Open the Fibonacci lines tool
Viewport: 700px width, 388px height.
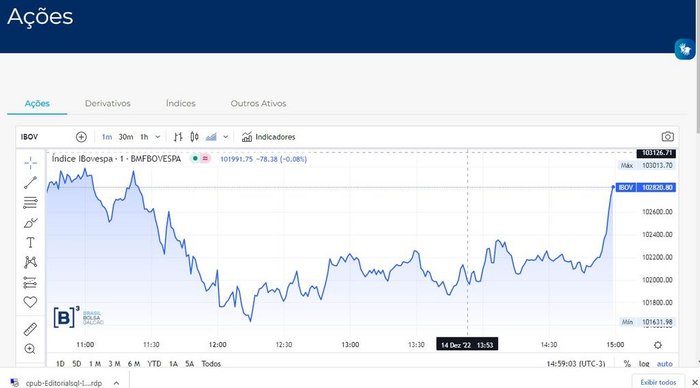click(x=30, y=202)
